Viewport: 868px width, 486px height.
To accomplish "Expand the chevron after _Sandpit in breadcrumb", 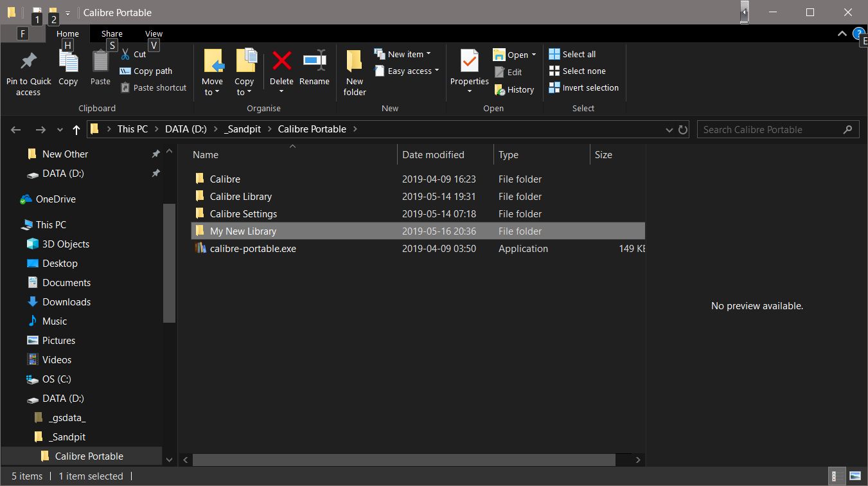I will pos(269,129).
